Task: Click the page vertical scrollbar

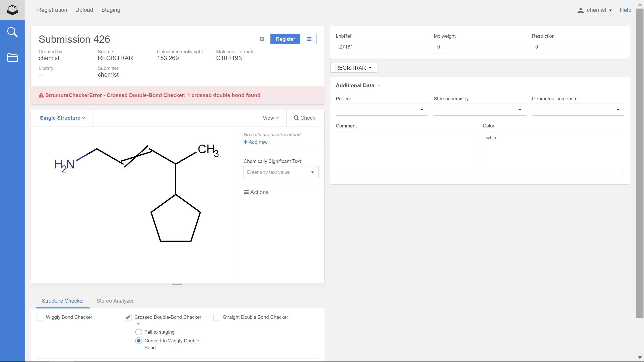Action: [639, 163]
